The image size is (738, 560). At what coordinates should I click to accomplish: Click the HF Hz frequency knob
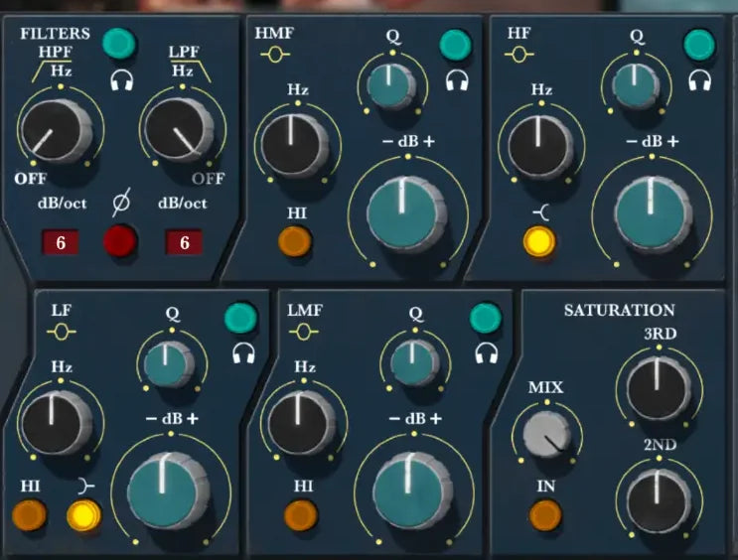point(540,147)
